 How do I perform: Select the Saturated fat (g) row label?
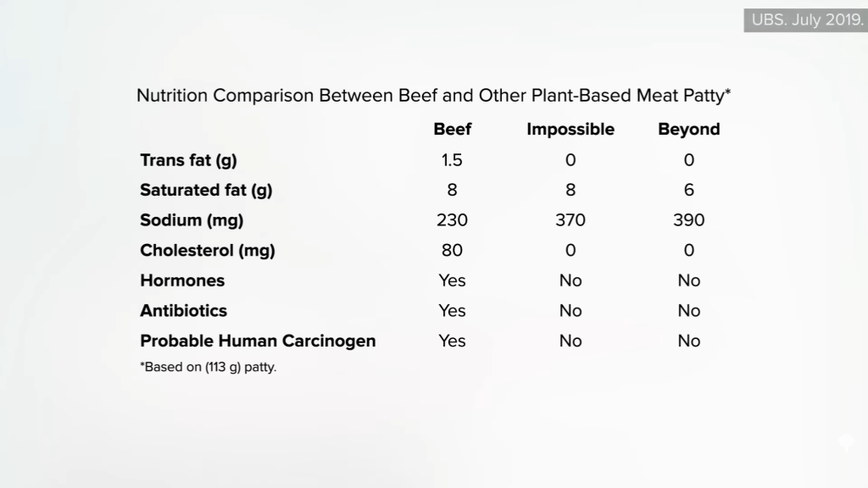click(x=206, y=191)
